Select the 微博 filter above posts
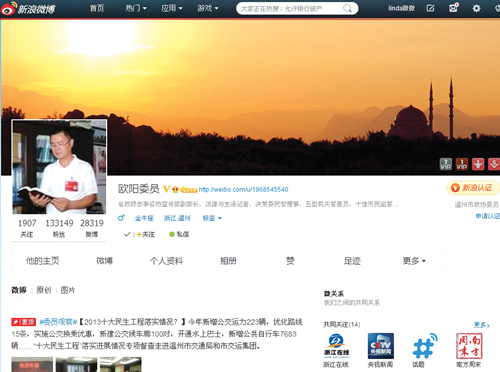This screenshot has width=500, height=372. 19,290
